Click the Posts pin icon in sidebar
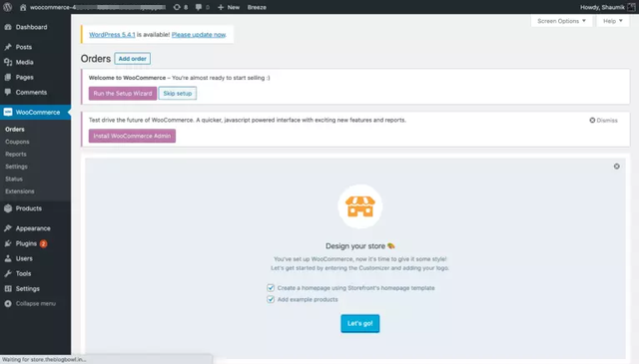This screenshot has height=364, width=639. coord(8,47)
